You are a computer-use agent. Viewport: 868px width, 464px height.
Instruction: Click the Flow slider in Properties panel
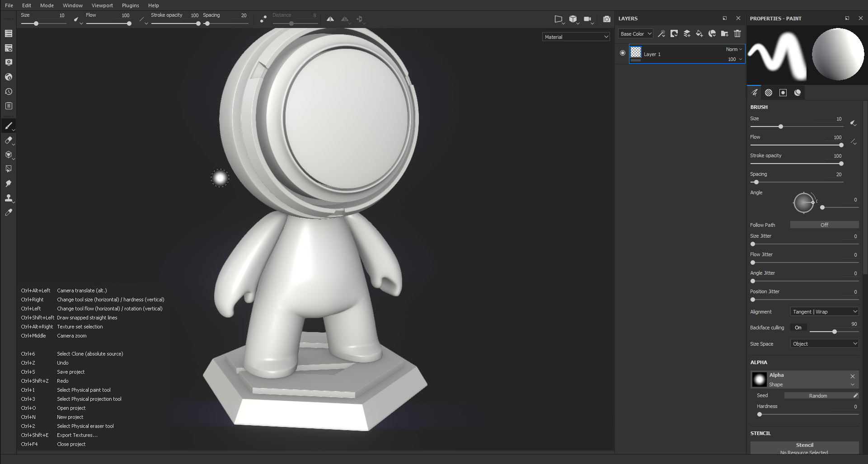[x=797, y=145]
